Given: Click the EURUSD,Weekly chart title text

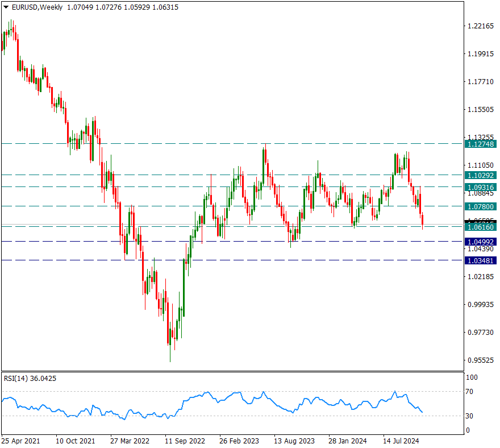Looking at the screenshot, I should pyautogui.click(x=33, y=7).
